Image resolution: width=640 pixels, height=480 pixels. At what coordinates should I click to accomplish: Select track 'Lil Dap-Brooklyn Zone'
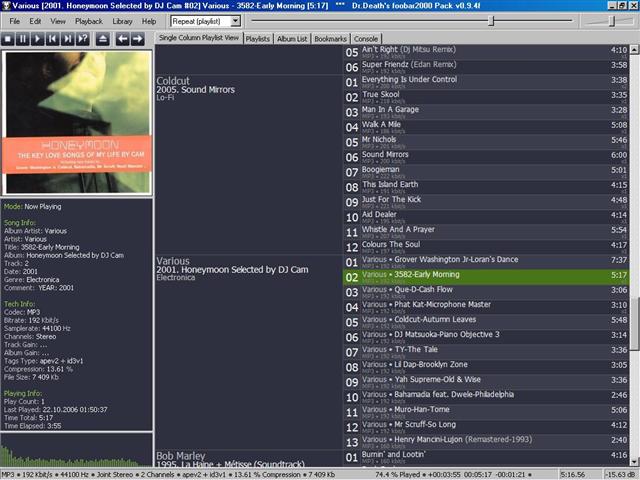pyautogui.click(x=486, y=367)
